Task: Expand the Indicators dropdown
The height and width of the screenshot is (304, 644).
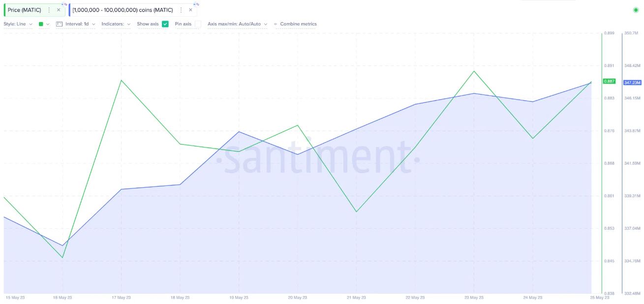Action: (116, 24)
